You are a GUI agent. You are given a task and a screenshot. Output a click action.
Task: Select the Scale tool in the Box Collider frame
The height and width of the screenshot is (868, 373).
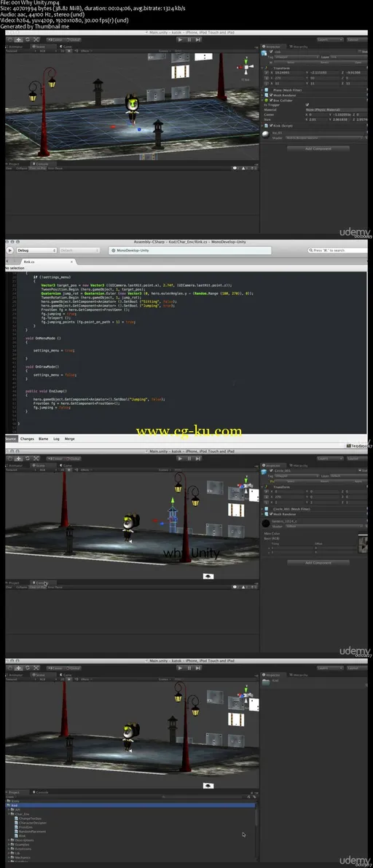click(x=36, y=40)
